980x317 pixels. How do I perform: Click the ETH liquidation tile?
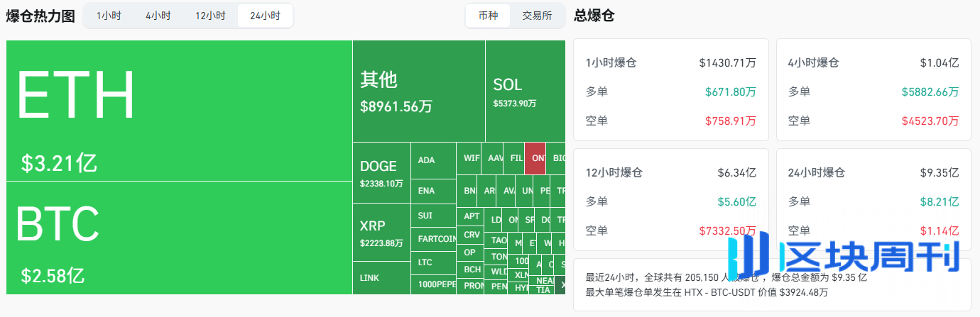pyautogui.click(x=179, y=111)
